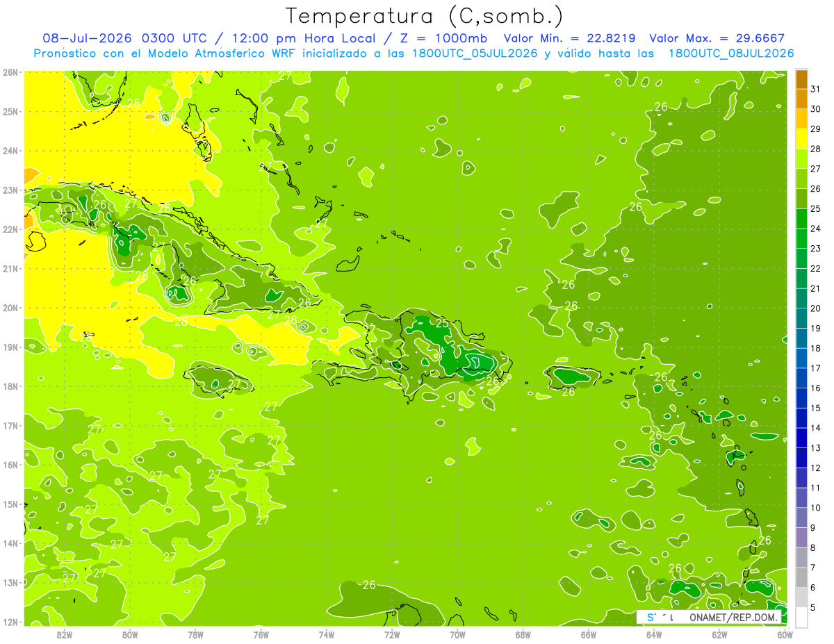The image size is (834, 644).
Task: Click the 16N latitude axis label
Action: coord(10,465)
